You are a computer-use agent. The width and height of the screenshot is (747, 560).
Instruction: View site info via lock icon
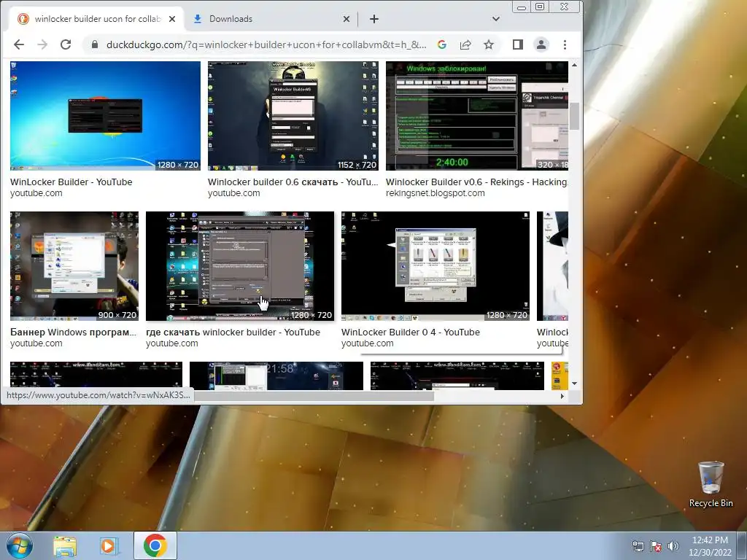[x=95, y=44]
